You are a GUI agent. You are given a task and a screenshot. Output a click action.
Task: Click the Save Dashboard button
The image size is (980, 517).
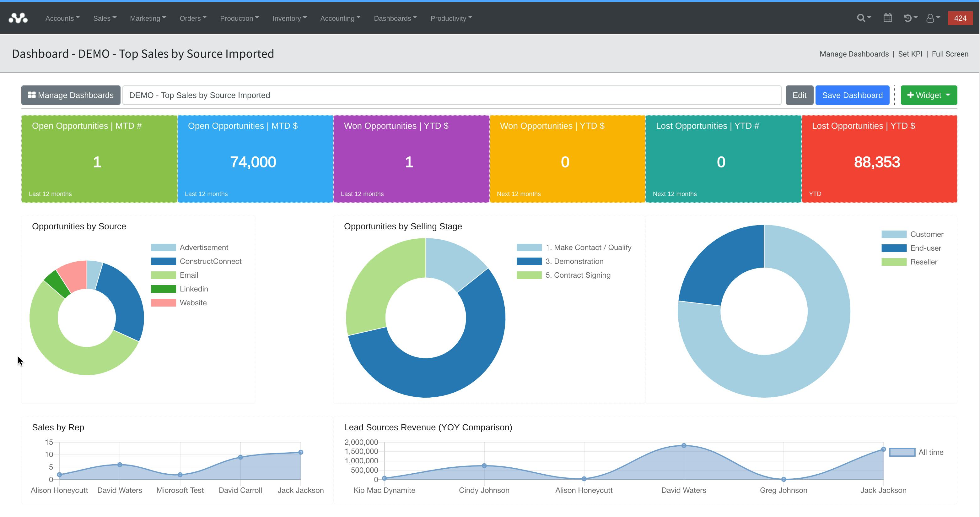pos(852,95)
